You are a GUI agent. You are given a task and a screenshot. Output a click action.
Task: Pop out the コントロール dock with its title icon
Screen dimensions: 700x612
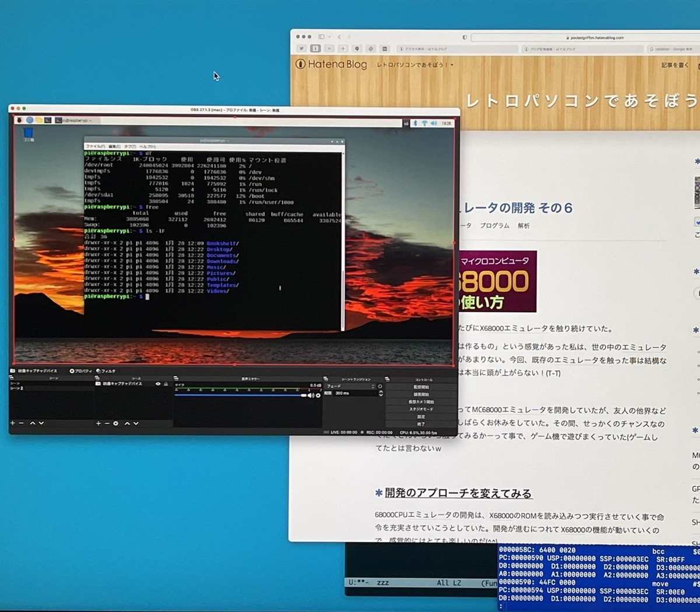click(x=387, y=379)
